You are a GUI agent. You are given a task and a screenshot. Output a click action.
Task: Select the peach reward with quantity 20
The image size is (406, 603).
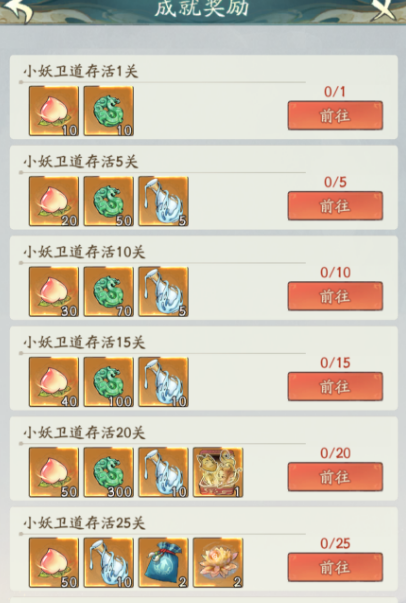pos(54,201)
